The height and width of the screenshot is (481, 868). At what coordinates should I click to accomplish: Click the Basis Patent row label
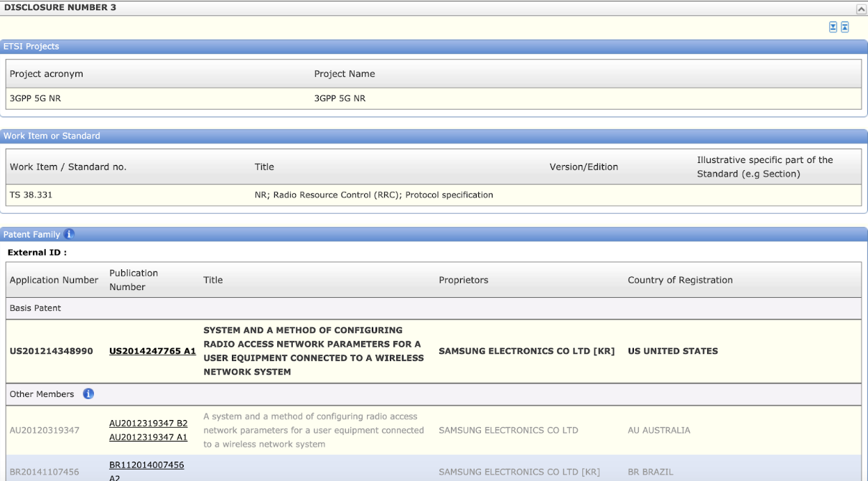(35, 308)
